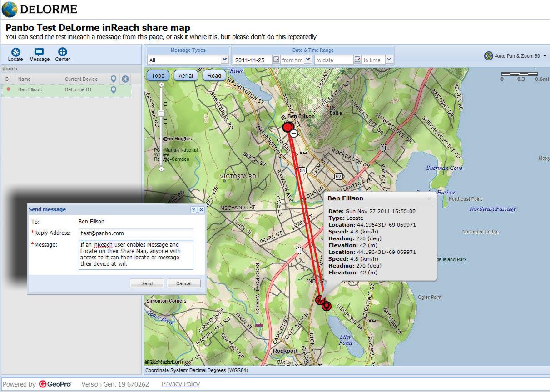The image size is (550, 392).
Task: Click the Send message dialog title
Action: [x=47, y=209]
